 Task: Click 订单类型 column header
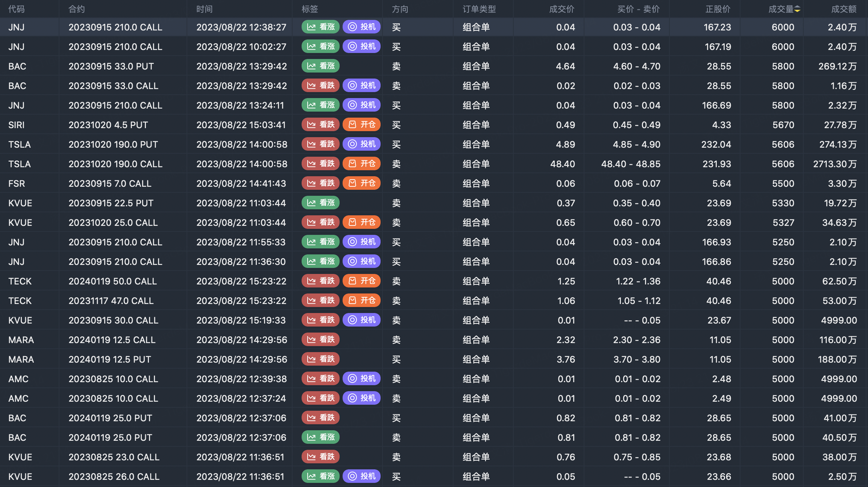[479, 9]
